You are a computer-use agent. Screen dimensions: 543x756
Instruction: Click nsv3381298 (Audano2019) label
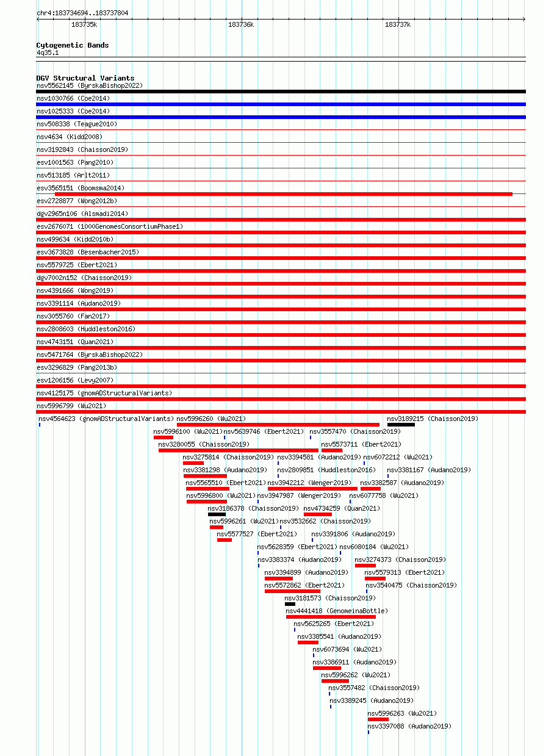[x=225, y=470]
